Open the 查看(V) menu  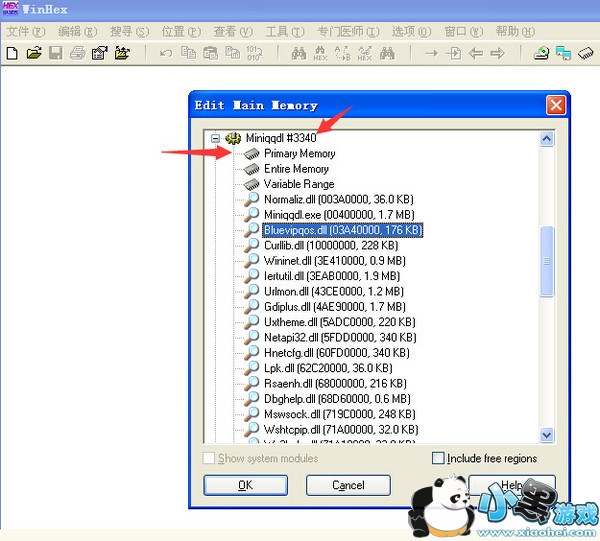(233, 31)
